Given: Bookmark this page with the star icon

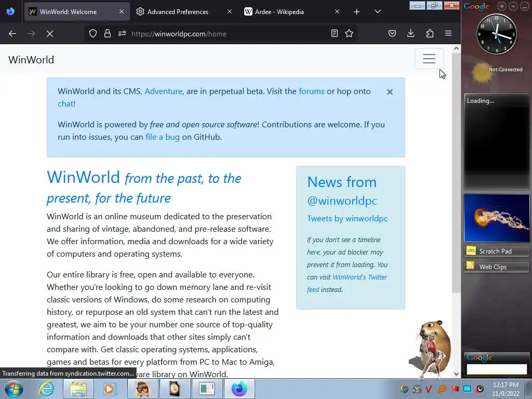Looking at the screenshot, I should pyautogui.click(x=349, y=33).
